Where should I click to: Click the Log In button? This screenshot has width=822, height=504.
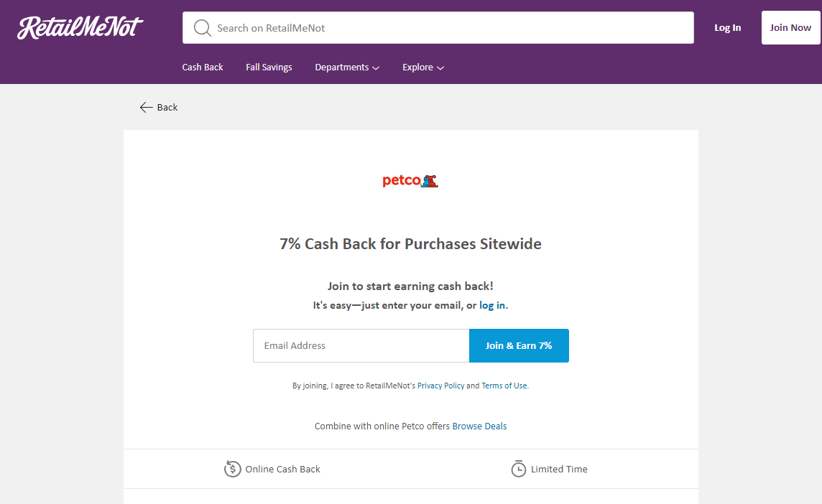[x=727, y=28]
